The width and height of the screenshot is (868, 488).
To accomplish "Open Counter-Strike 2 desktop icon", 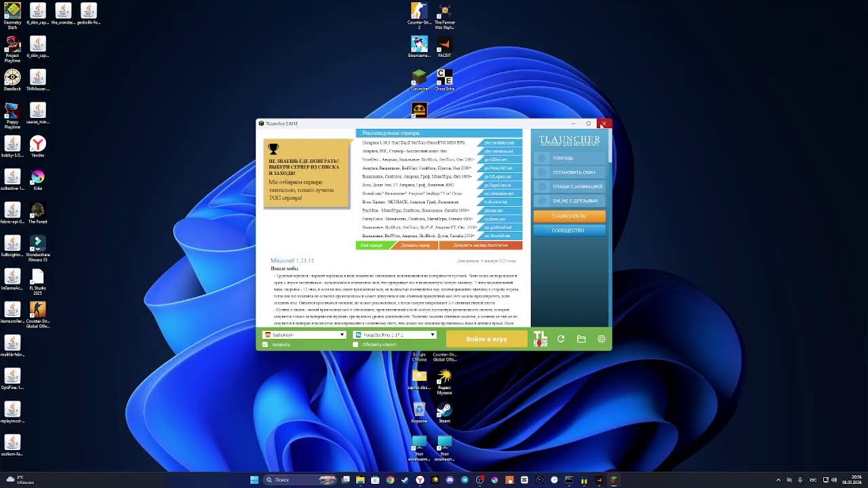I will click(x=419, y=16).
